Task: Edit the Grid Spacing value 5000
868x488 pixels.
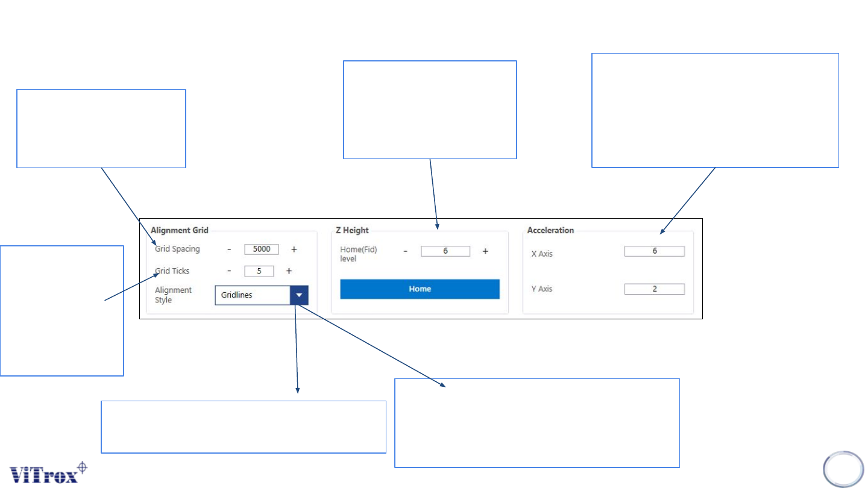Action: pyautogui.click(x=262, y=249)
